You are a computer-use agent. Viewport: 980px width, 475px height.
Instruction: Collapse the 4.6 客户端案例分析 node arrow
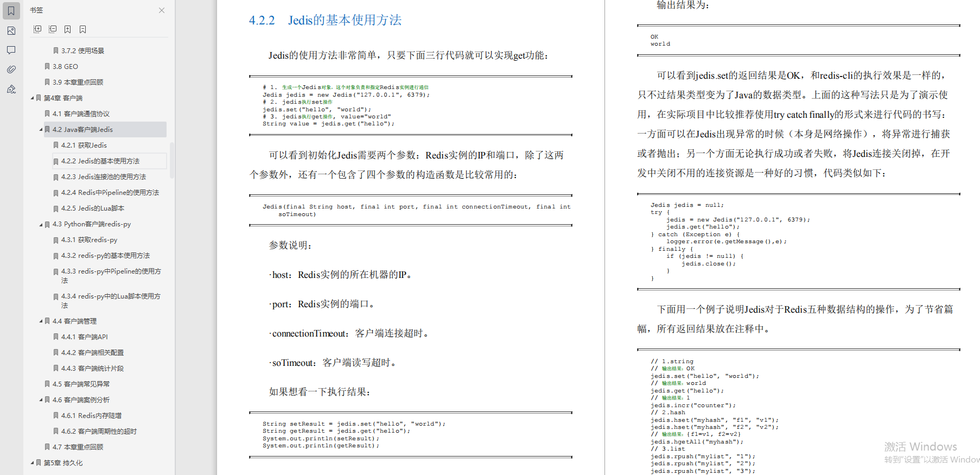point(41,400)
